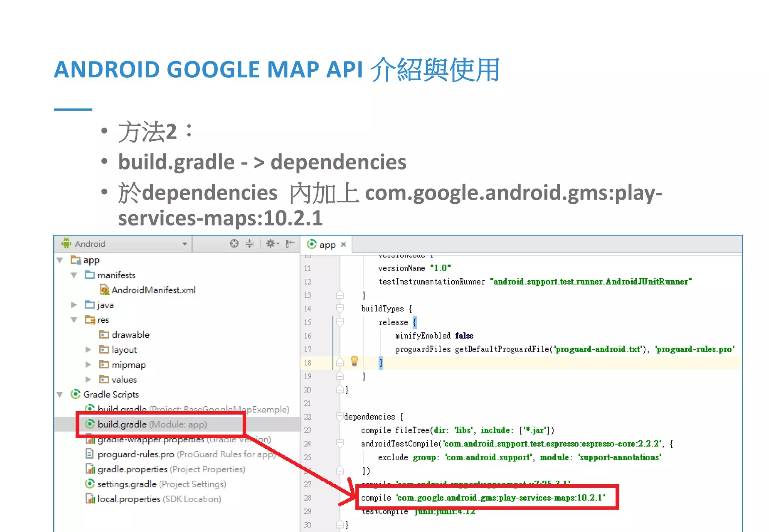This screenshot has height=532, width=769.
Task: Click the versionName "1.0" line
Action: pyautogui.click(x=414, y=268)
